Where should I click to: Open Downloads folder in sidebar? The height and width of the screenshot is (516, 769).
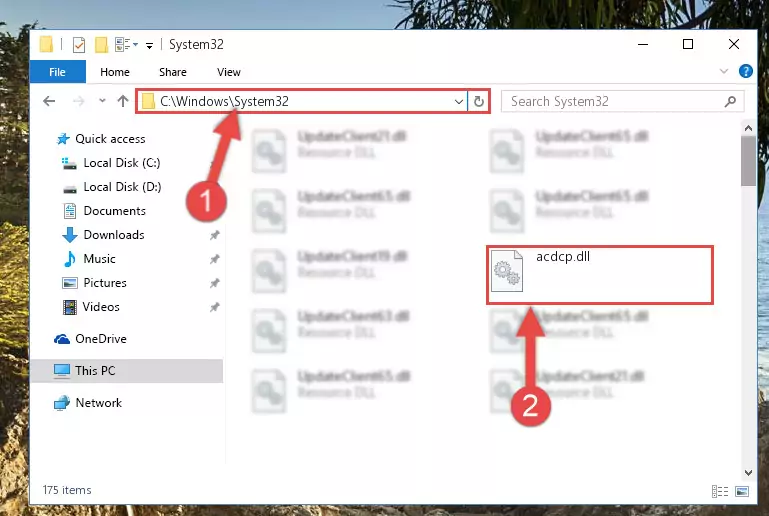point(114,235)
